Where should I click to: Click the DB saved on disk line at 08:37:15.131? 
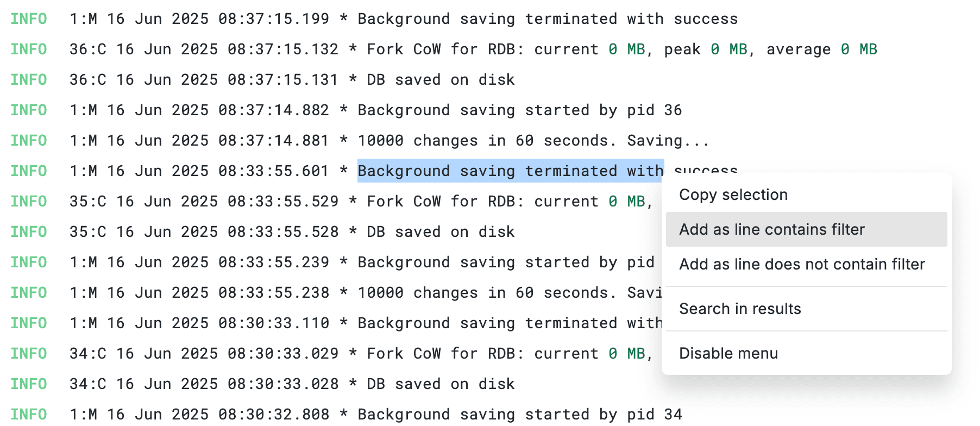(x=440, y=80)
